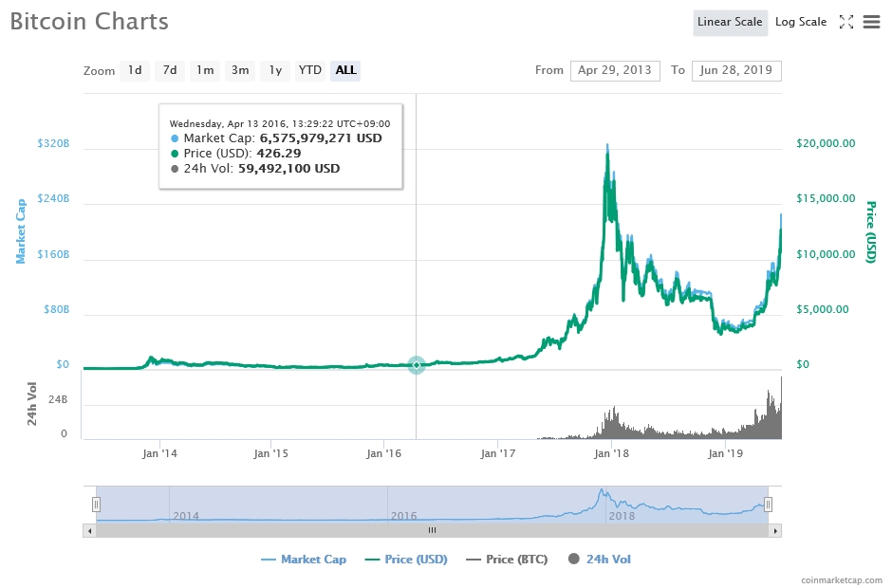Toggle Market Cap series in legend
Image resolution: width=892 pixels, height=588 pixels.
(304, 560)
